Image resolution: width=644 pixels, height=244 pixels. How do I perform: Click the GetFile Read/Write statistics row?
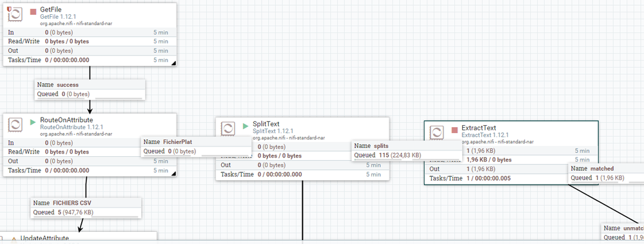(x=90, y=41)
